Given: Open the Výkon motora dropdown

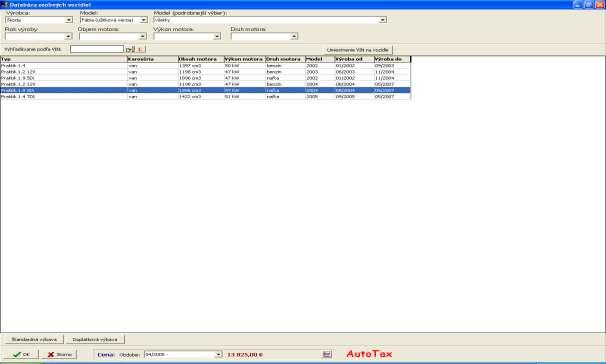Looking at the screenshot, I should click(x=217, y=36).
